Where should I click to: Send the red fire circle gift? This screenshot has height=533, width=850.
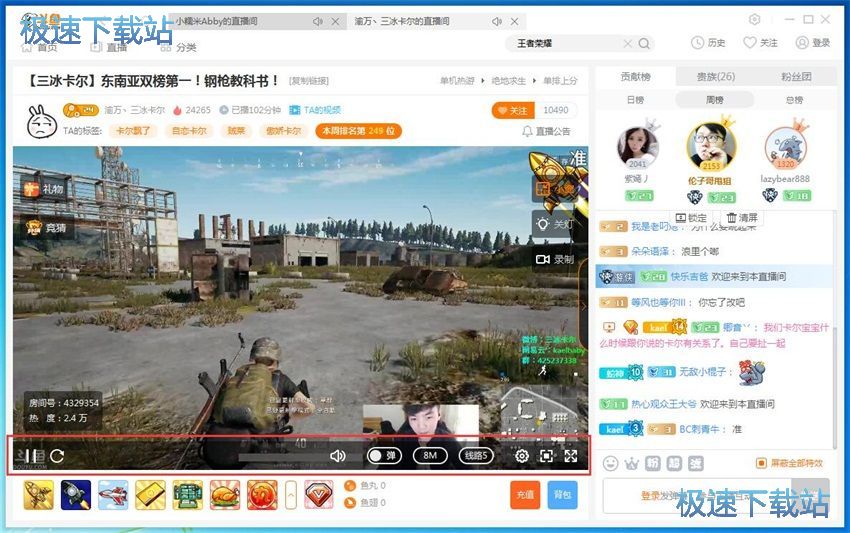click(x=262, y=495)
